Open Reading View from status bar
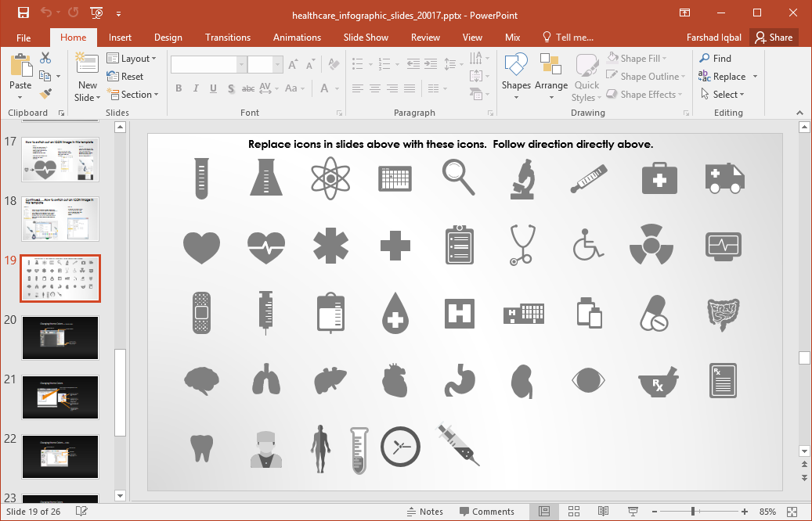The height and width of the screenshot is (521, 812). click(x=603, y=512)
